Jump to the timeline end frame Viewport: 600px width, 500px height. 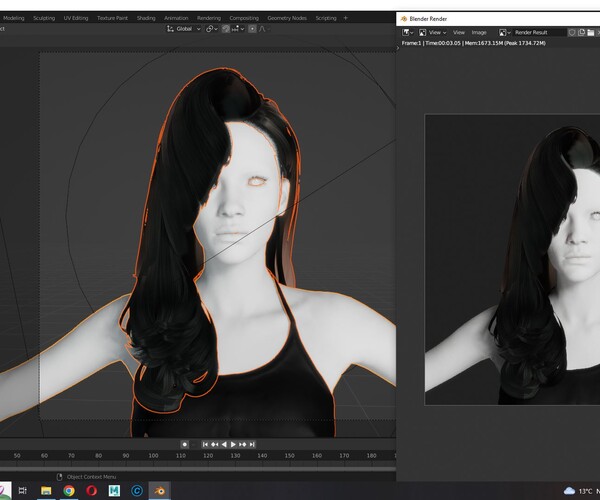coord(252,445)
